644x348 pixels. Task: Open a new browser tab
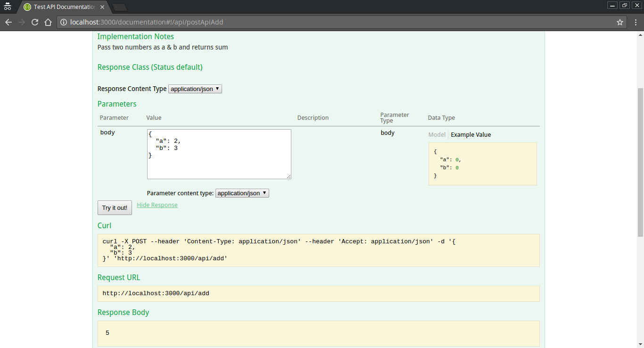(x=120, y=7)
